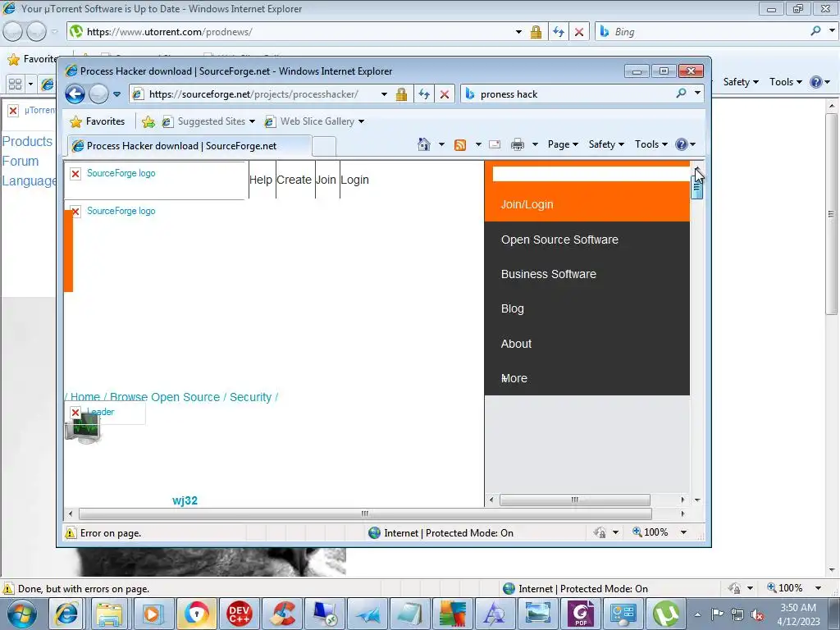Click the side menu horizontal scrollbar
The image size is (840, 630).
[x=575, y=500]
